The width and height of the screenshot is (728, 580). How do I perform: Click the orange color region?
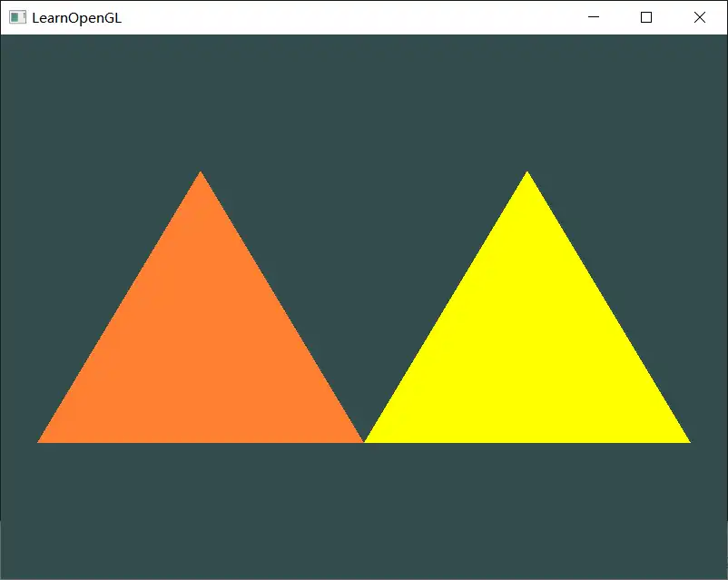point(200,363)
